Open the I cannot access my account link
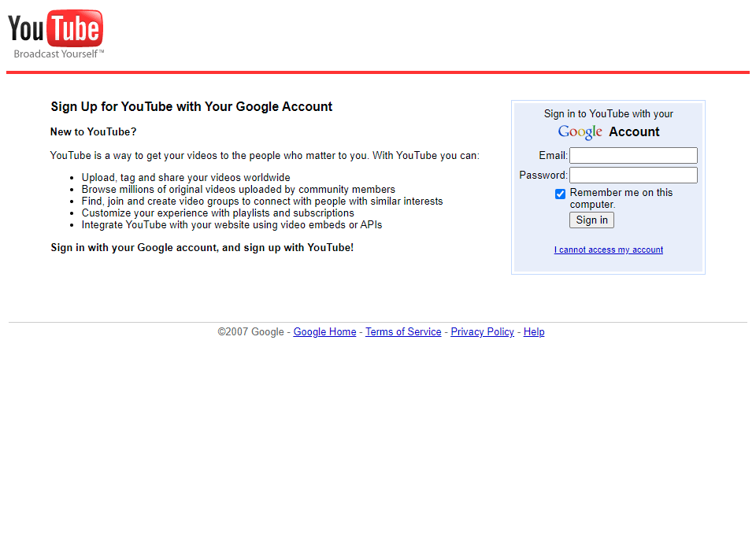Image resolution: width=756 pixels, height=551 pixels. coord(609,250)
